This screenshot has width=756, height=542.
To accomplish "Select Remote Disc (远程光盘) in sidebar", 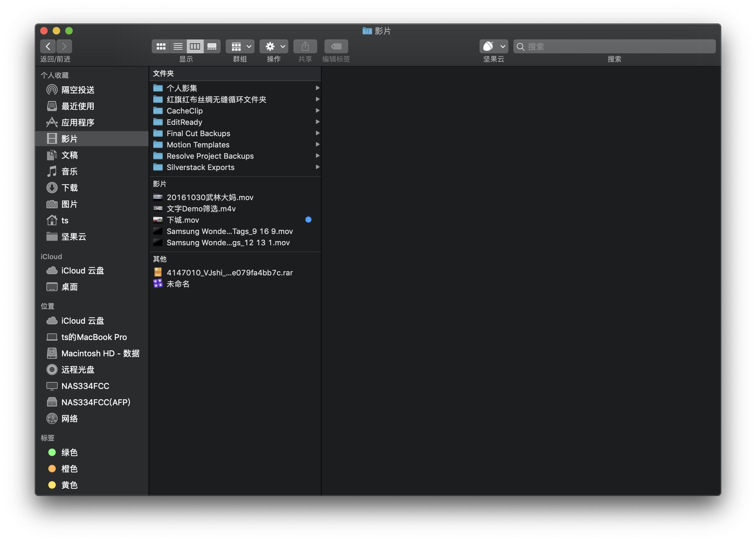I will click(x=78, y=369).
